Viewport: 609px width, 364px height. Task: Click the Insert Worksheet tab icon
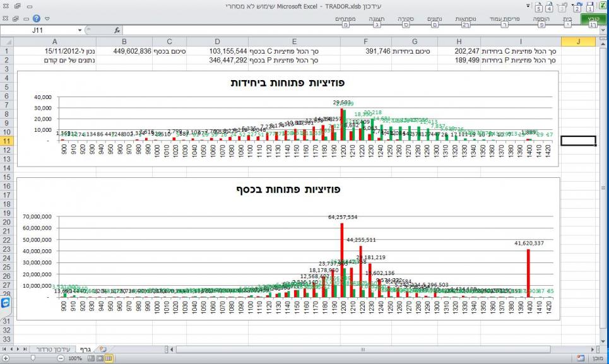pyautogui.click(x=103, y=349)
